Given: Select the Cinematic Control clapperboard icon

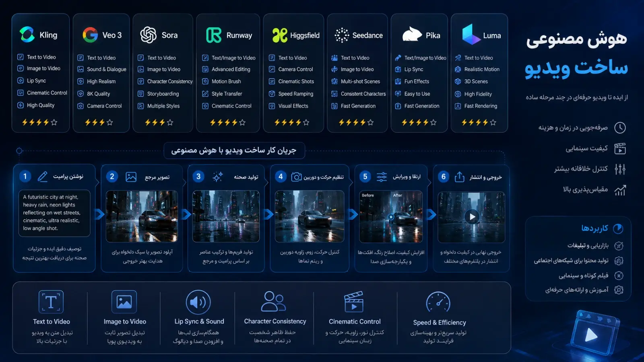Looking at the screenshot, I should 354,302.
